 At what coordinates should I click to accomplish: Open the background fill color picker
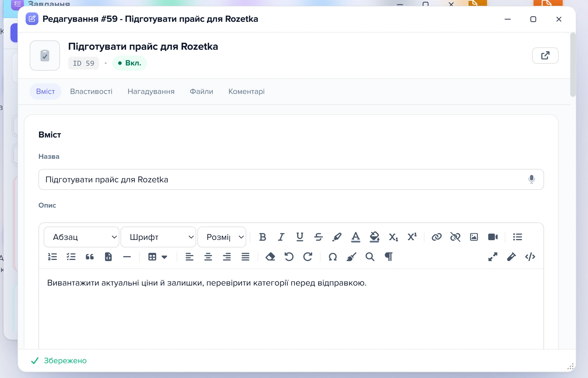pos(374,237)
